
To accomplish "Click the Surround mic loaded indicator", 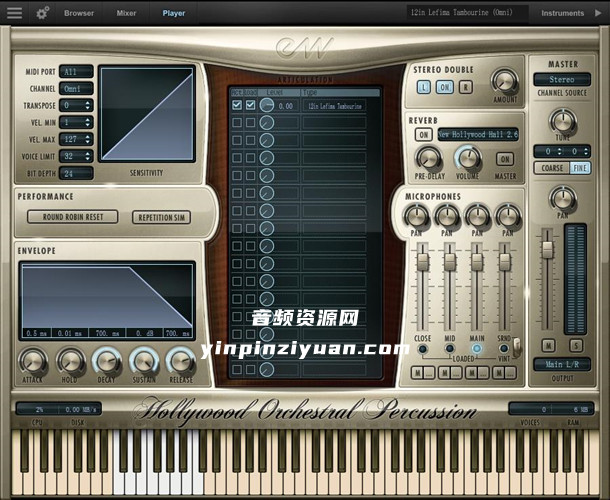I will (x=504, y=349).
